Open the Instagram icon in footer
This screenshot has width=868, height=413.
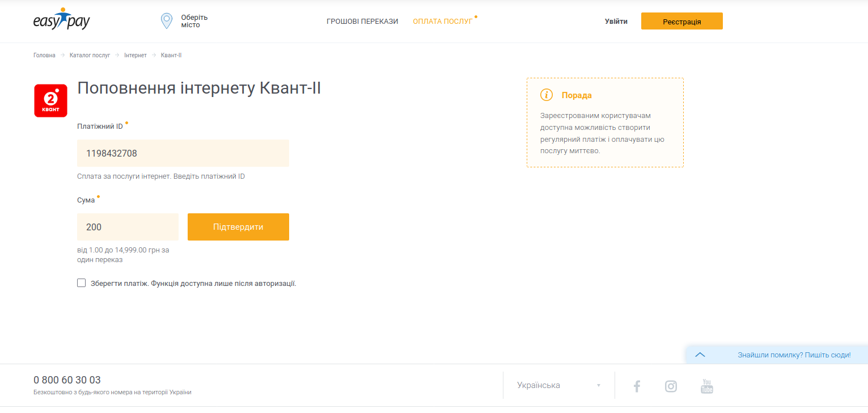[671, 386]
